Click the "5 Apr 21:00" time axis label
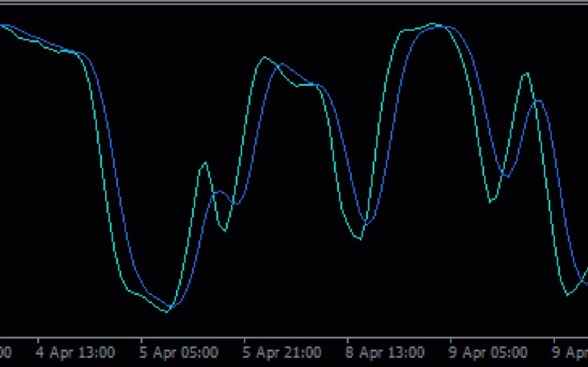 282,353
